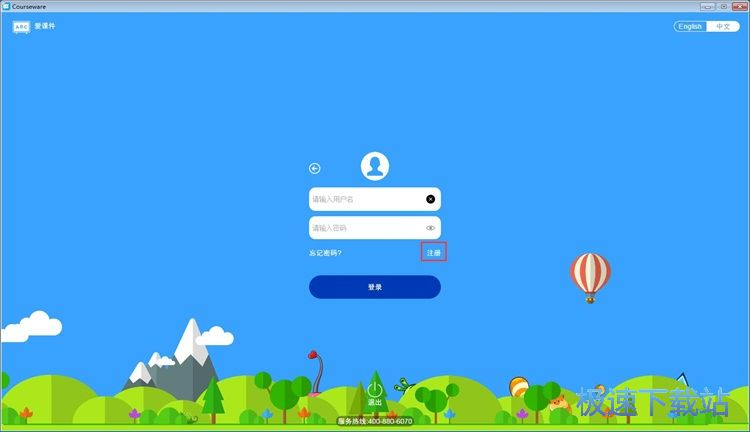Click the back arrow icon above the login form
The height and width of the screenshot is (432, 750).
coord(314,168)
